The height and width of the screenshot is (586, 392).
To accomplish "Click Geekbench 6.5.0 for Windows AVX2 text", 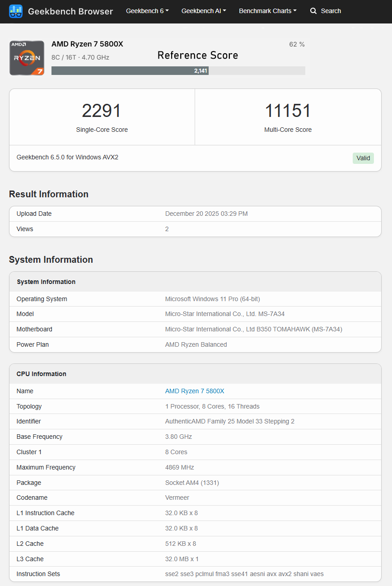I will (x=67, y=157).
